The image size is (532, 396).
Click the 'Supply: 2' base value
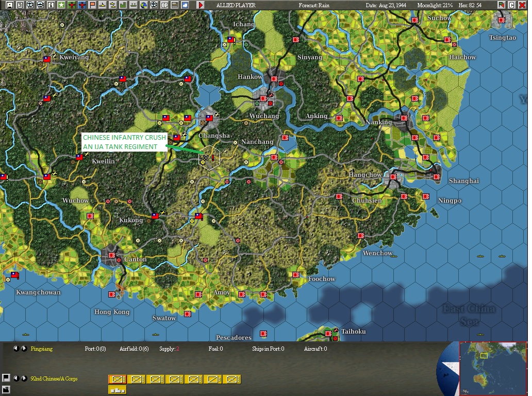(169, 349)
